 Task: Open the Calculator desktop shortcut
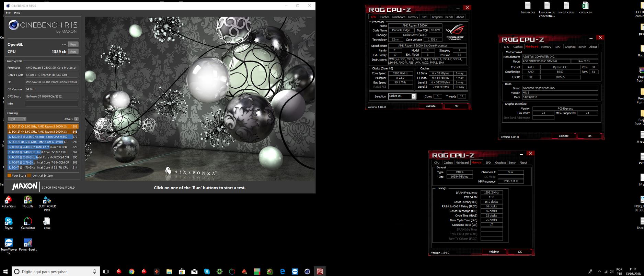pyautogui.click(x=28, y=223)
